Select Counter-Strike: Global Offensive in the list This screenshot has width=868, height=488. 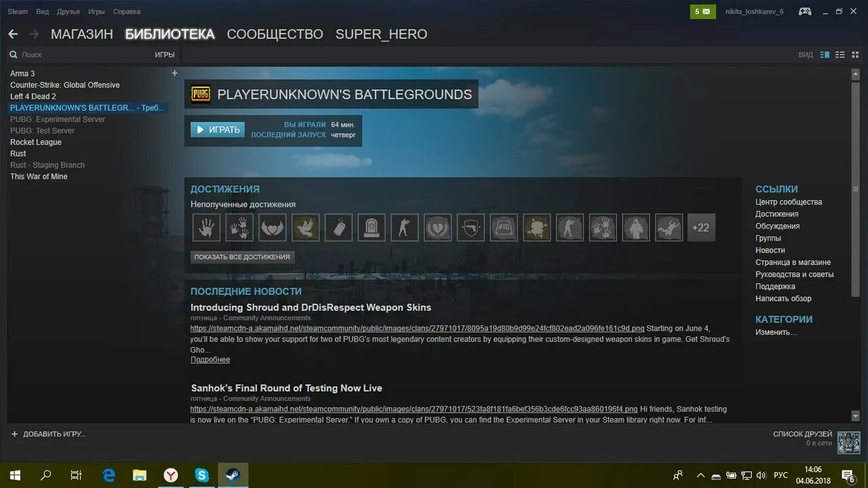pos(65,85)
